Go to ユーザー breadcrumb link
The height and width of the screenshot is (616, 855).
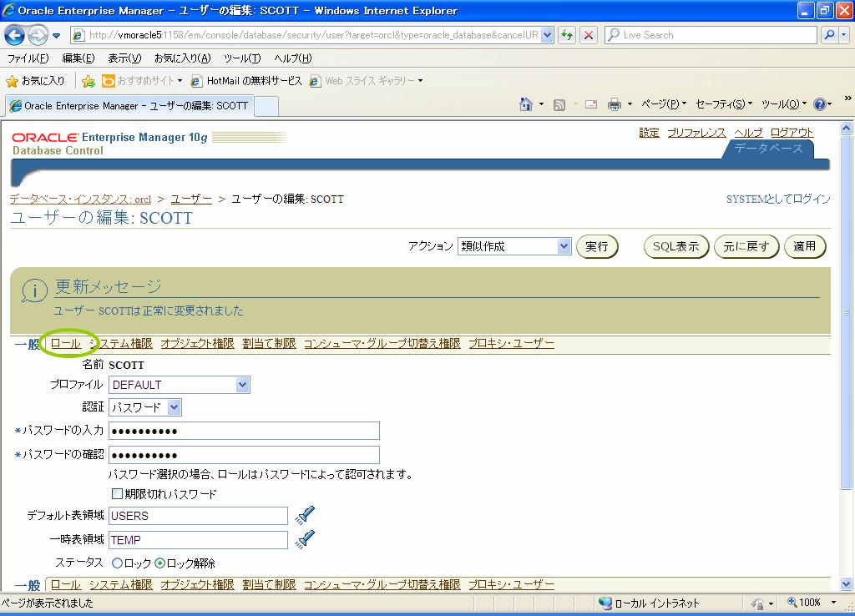point(191,199)
